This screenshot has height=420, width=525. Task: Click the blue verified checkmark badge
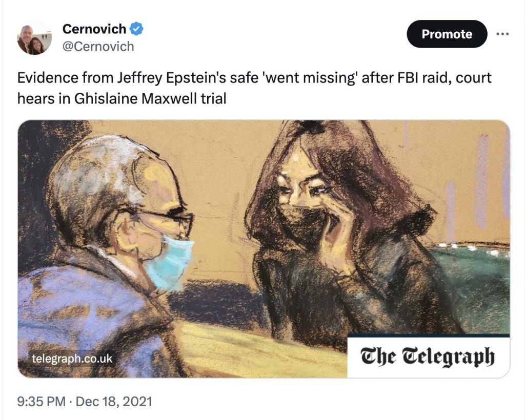136,29
